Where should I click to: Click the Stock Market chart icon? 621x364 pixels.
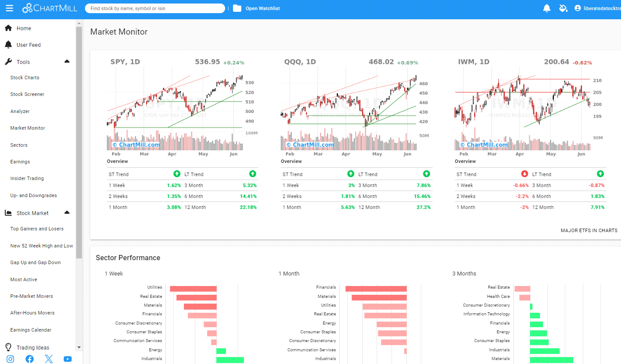(x=8, y=212)
